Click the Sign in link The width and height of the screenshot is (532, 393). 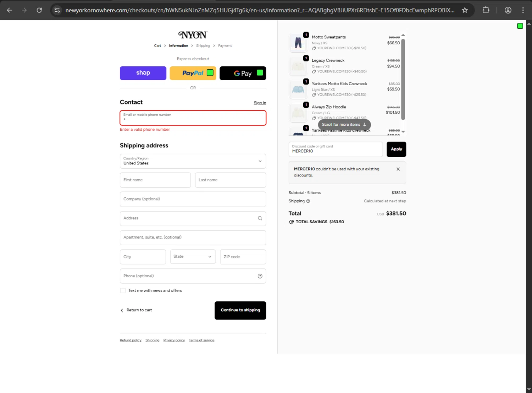(x=260, y=103)
